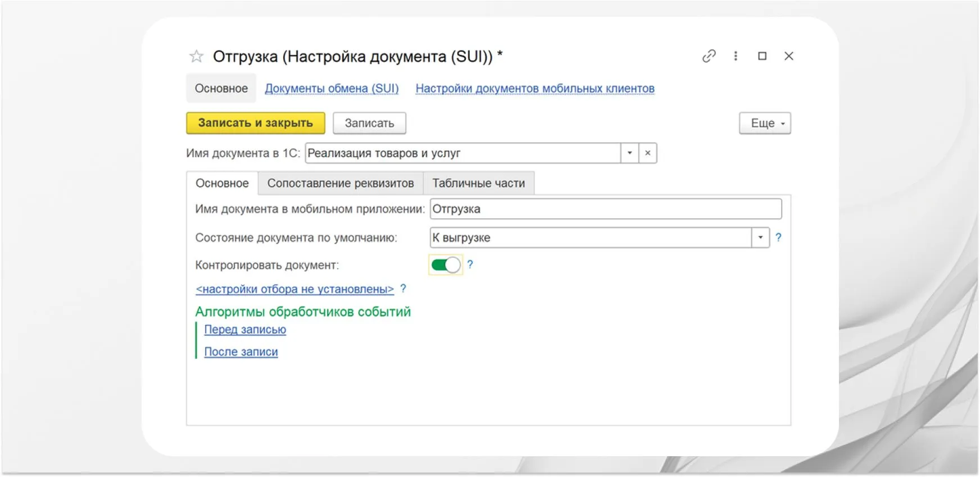Open the настройки отбора не установлены link
980x477 pixels.
(295, 289)
